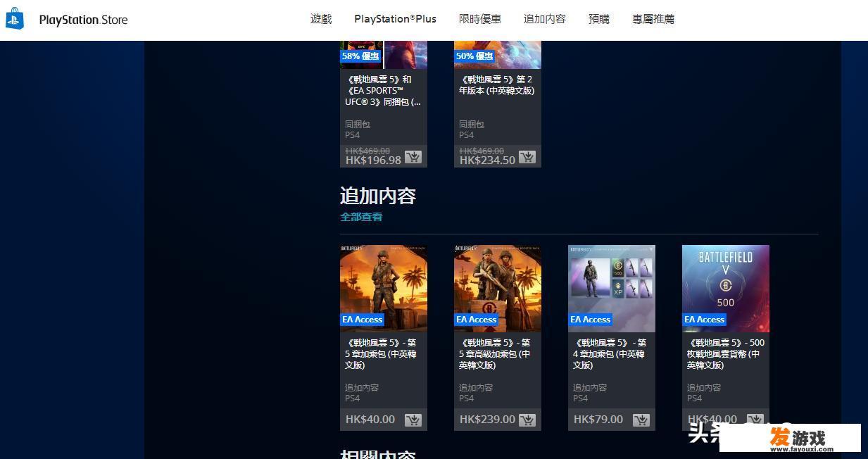Open the 專屬推薦 menu

[653, 19]
